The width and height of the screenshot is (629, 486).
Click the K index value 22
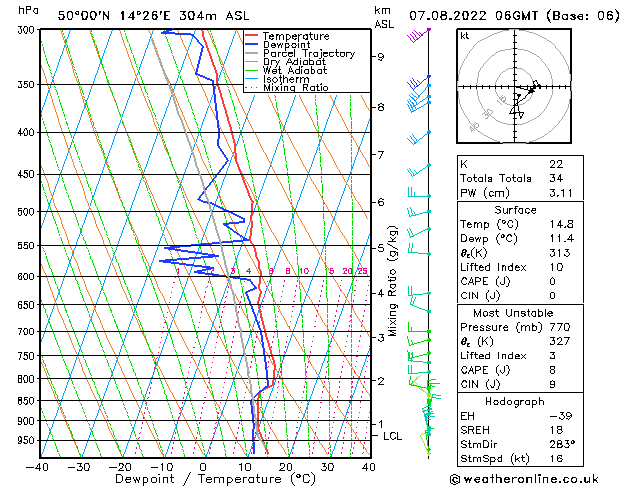556,164
